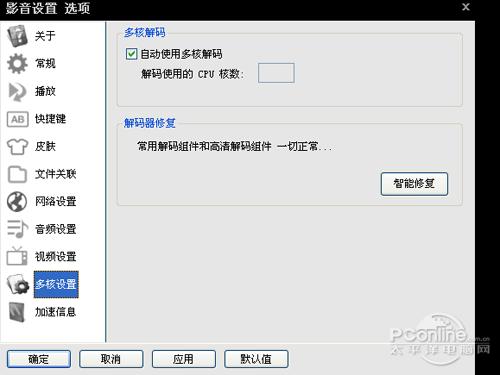Click the 快捷键 AB keyboard icon
Image resolution: width=500 pixels, height=375 pixels.
coord(17,119)
